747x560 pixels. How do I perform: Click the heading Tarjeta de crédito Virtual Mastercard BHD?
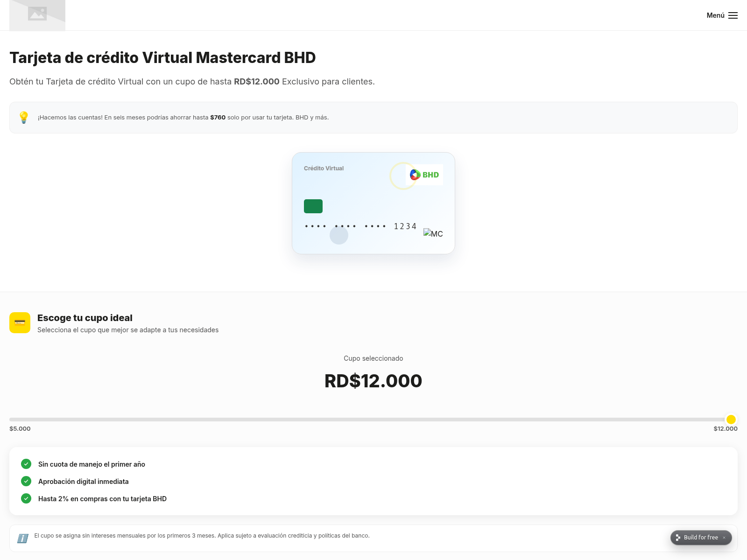(162, 57)
